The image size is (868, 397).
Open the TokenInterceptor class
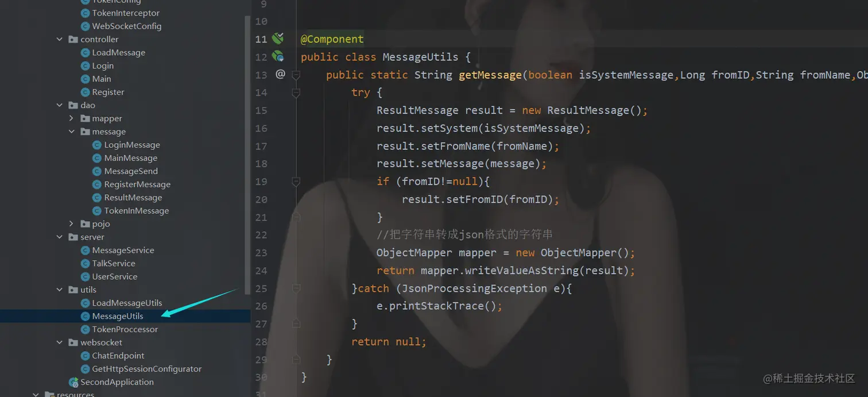126,13
